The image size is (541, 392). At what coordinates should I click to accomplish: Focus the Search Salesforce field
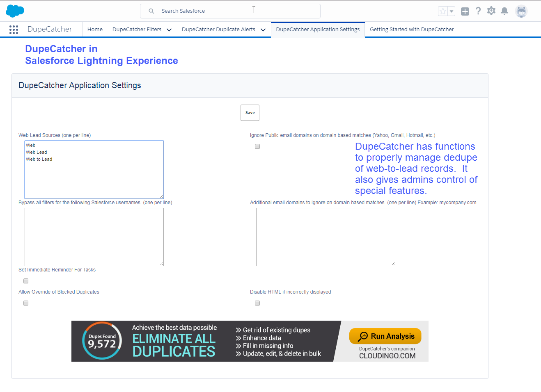[x=230, y=11]
